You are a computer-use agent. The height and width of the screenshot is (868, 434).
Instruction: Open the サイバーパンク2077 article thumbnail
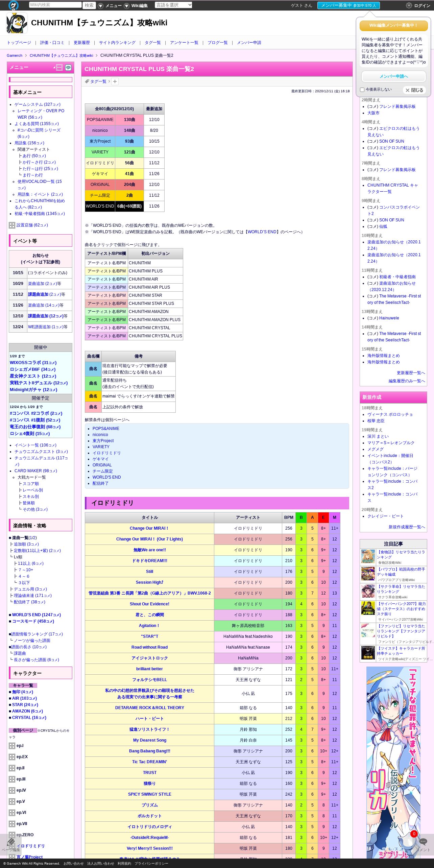pos(368,608)
